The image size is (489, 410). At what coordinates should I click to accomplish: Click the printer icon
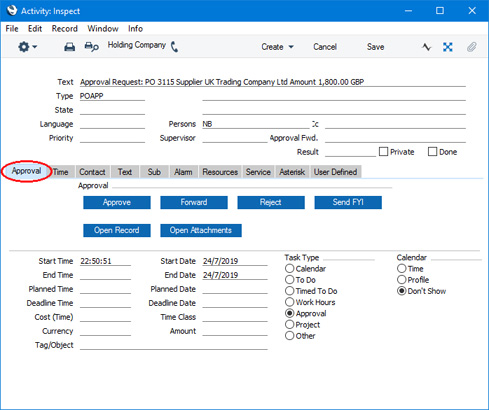tap(69, 47)
